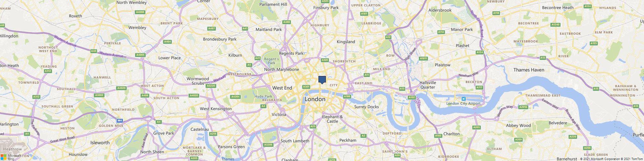644x161 pixels.
Task: Select the West End label
Action: [x=282, y=88]
